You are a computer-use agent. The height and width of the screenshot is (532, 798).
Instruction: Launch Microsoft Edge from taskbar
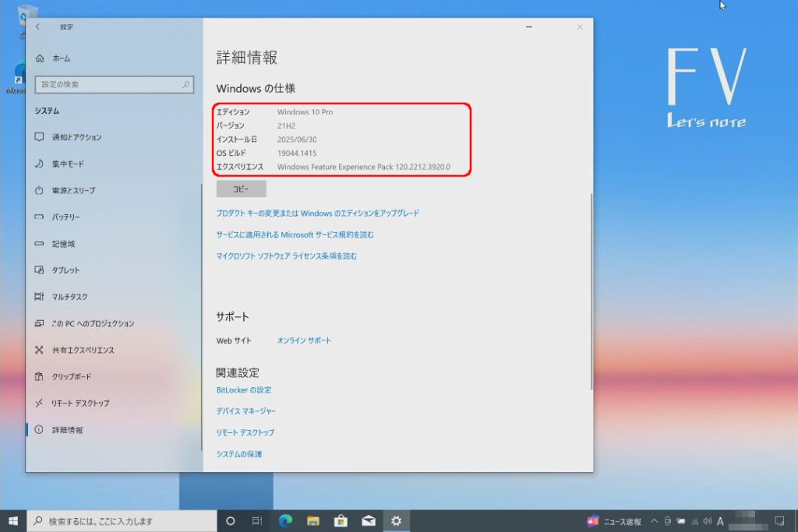285,521
